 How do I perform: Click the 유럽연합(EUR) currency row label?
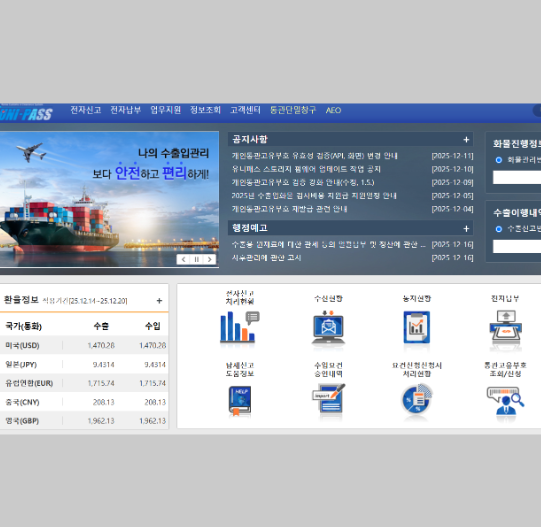click(x=29, y=383)
